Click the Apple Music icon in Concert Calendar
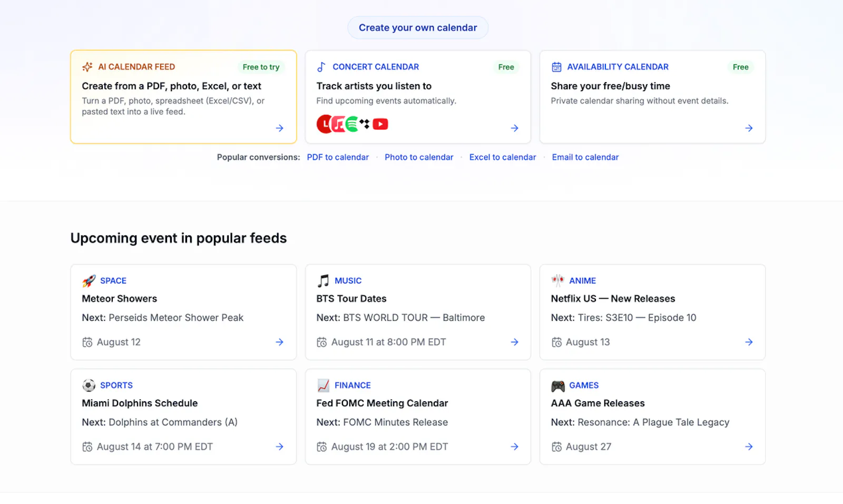 [338, 124]
